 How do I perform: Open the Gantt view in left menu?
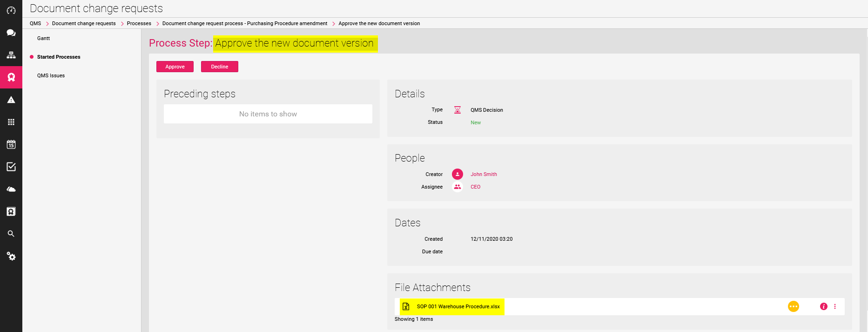pyautogui.click(x=43, y=38)
